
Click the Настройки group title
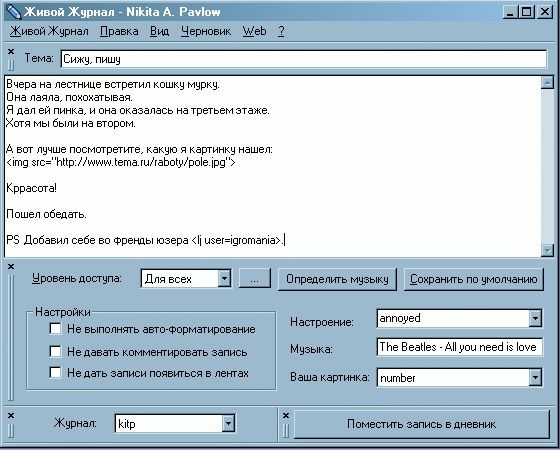(63, 312)
